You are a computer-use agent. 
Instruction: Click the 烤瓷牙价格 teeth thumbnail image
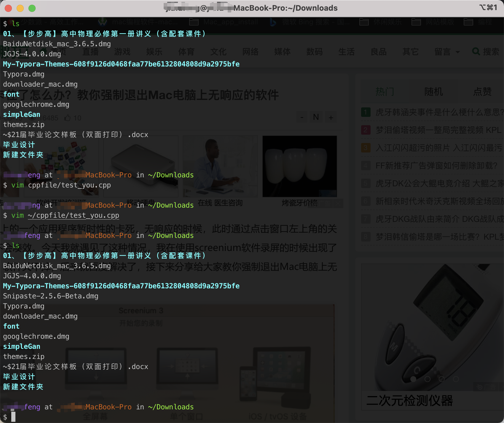(299, 166)
